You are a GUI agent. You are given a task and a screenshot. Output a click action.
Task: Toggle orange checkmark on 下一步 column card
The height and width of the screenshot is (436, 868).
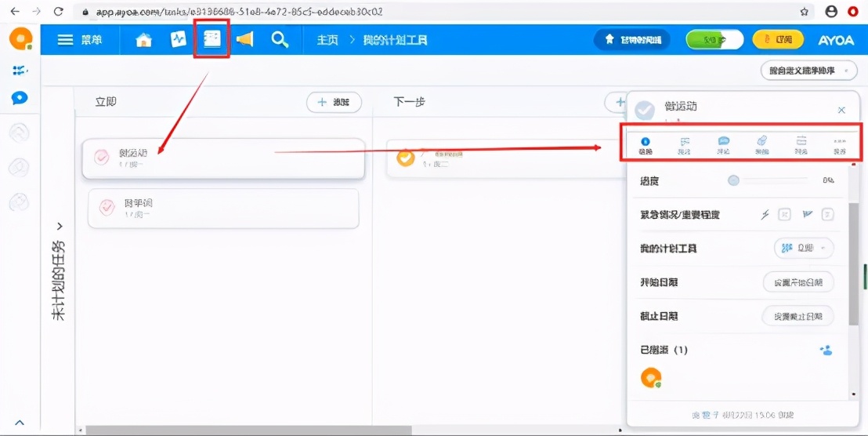tap(406, 158)
